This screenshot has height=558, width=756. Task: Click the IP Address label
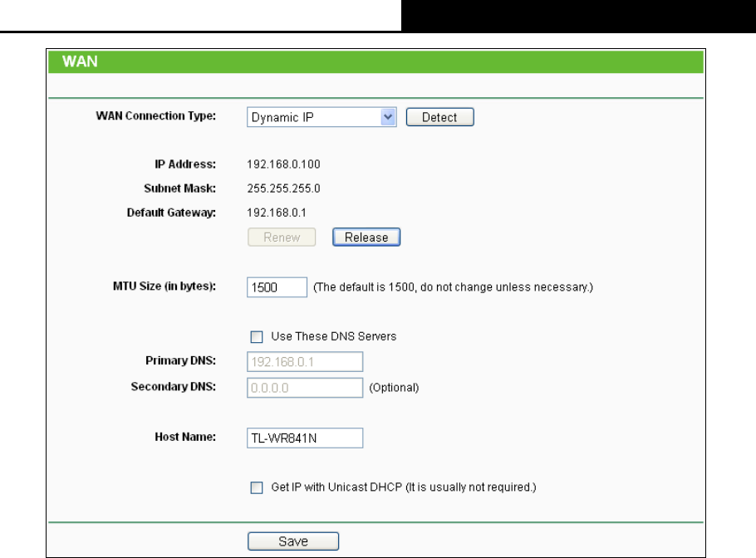pos(185,164)
